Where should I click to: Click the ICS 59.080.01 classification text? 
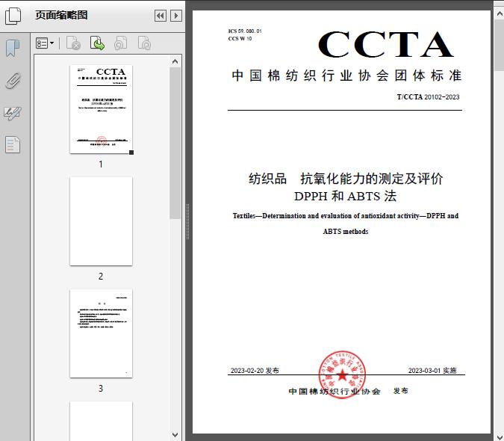pos(245,31)
